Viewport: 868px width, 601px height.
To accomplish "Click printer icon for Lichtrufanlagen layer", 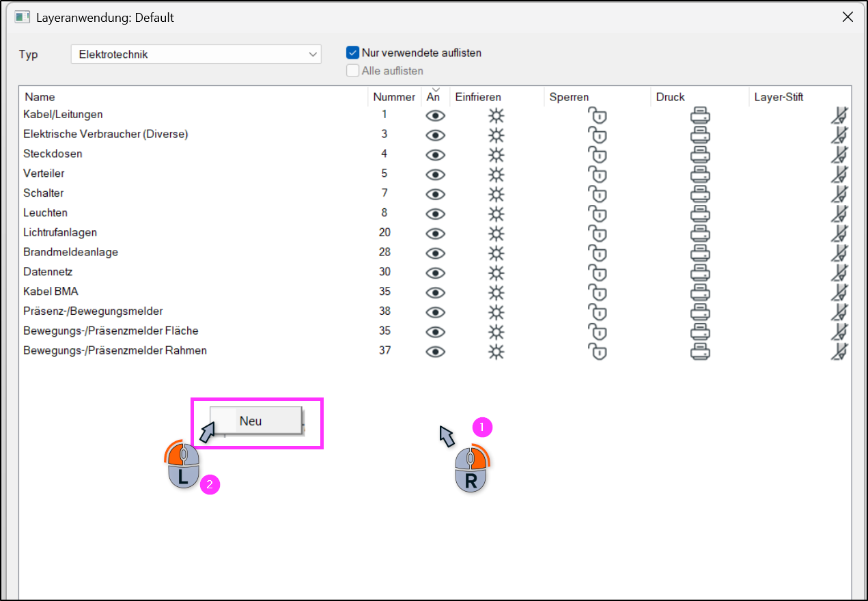I will click(700, 234).
